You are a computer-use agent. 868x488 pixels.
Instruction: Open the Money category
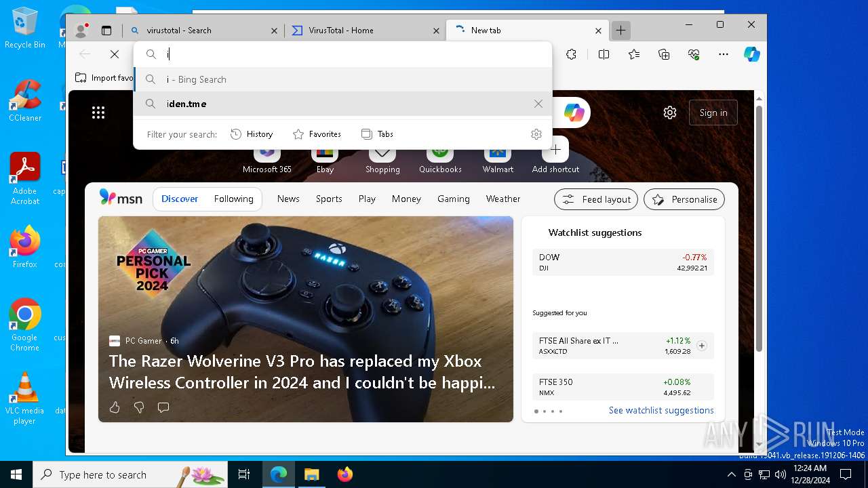tap(406, 199)
